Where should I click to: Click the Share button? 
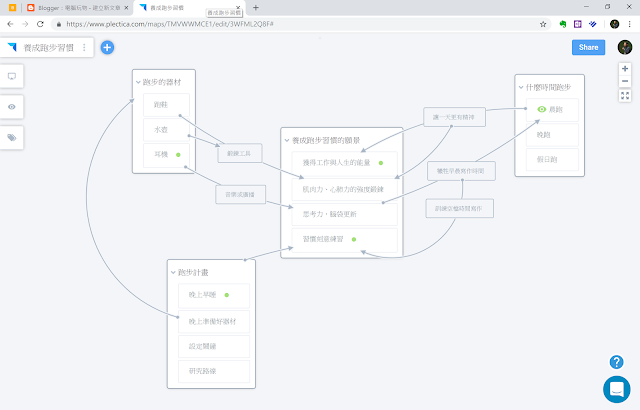(588, 47)
